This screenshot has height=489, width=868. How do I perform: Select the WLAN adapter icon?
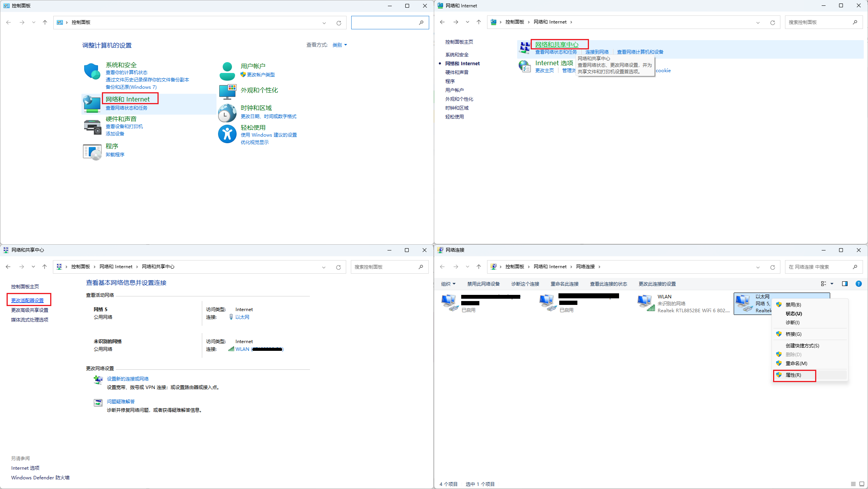pyautogui.click(x=646, y=303)
